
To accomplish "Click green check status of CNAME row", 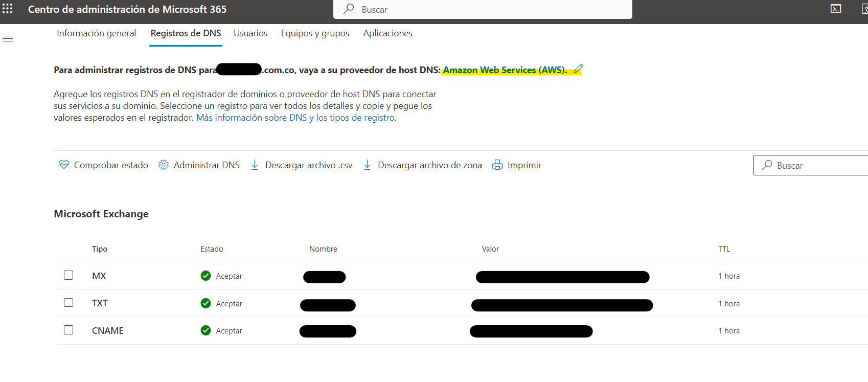I will [x=206, y=330].
